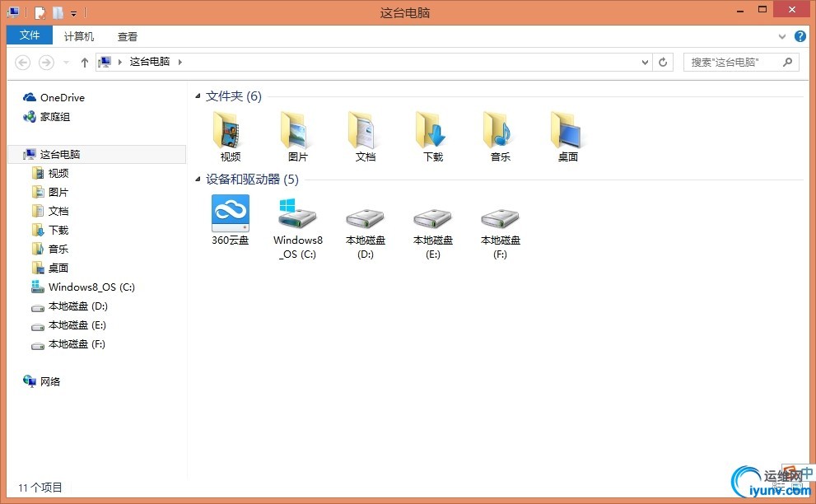816x504 pixels.
Task: Open the 下载 folder icon in main pane
Action: click(x=432, y=129)
